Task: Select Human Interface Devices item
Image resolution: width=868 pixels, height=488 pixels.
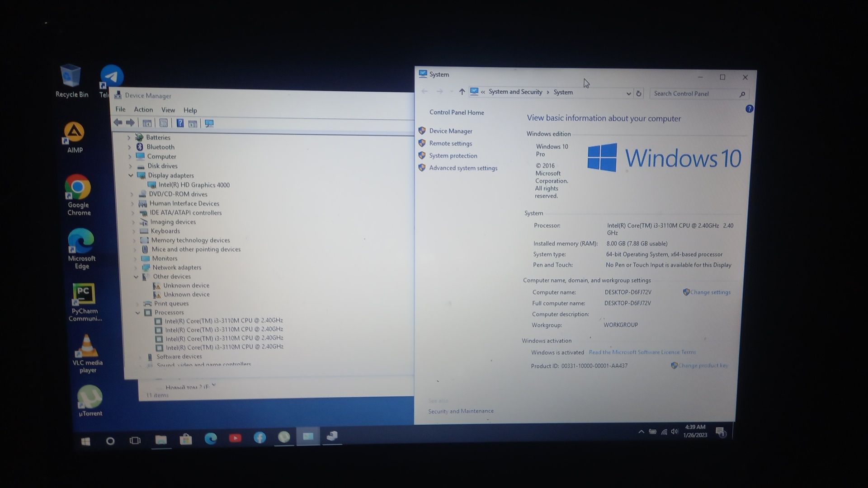Action: coord(184,203)
